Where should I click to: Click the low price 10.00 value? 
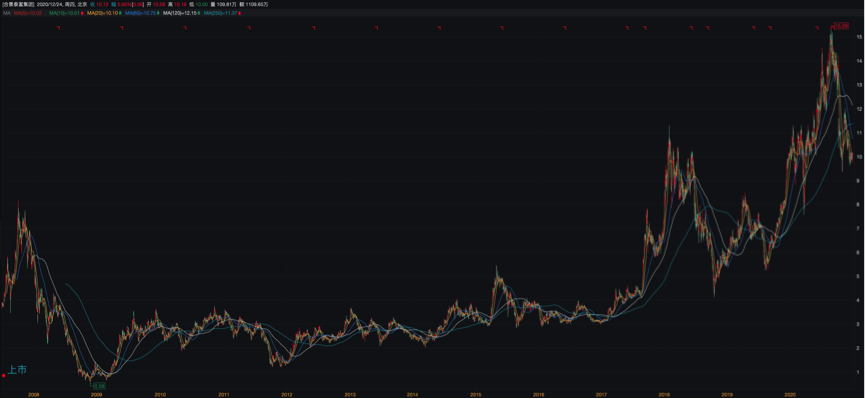201,4
